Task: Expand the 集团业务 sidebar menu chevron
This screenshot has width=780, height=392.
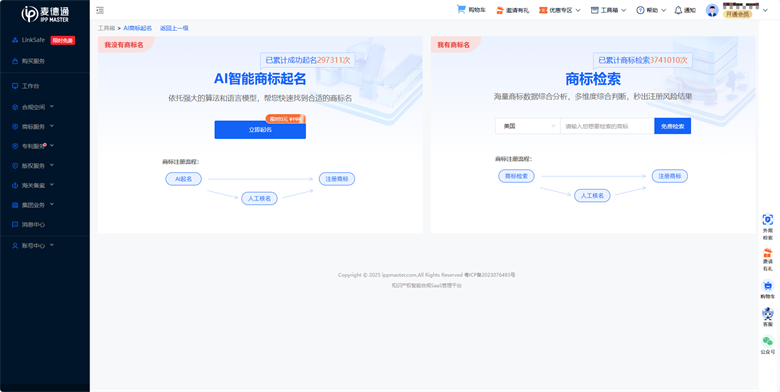Action: coord(52,204)
